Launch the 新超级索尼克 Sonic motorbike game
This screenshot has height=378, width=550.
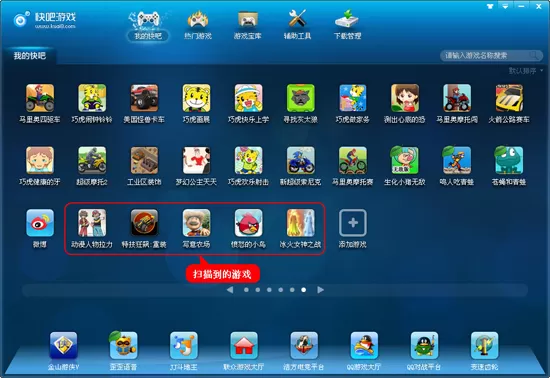tap(301, 161)
